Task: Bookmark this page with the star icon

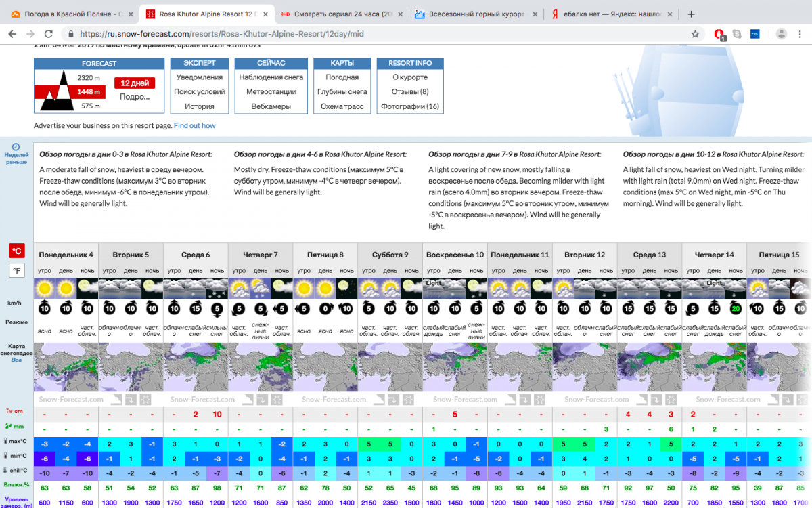Action: (x=695, y=34)
